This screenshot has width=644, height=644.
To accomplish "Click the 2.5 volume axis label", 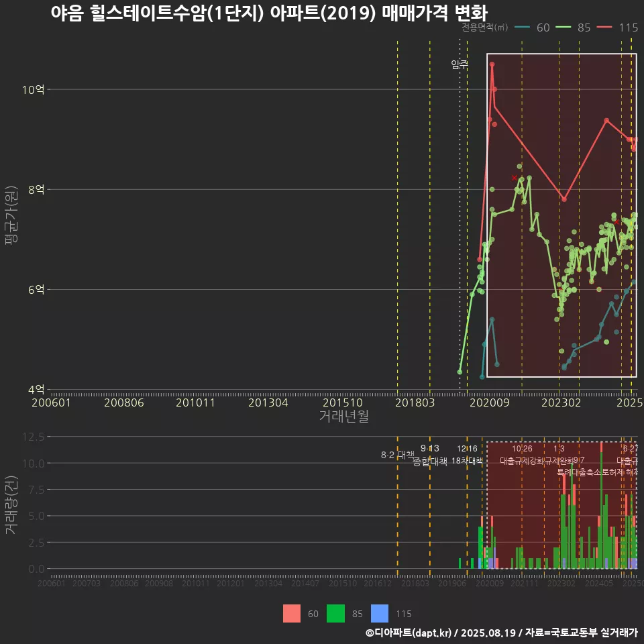I will click(36, 543).
